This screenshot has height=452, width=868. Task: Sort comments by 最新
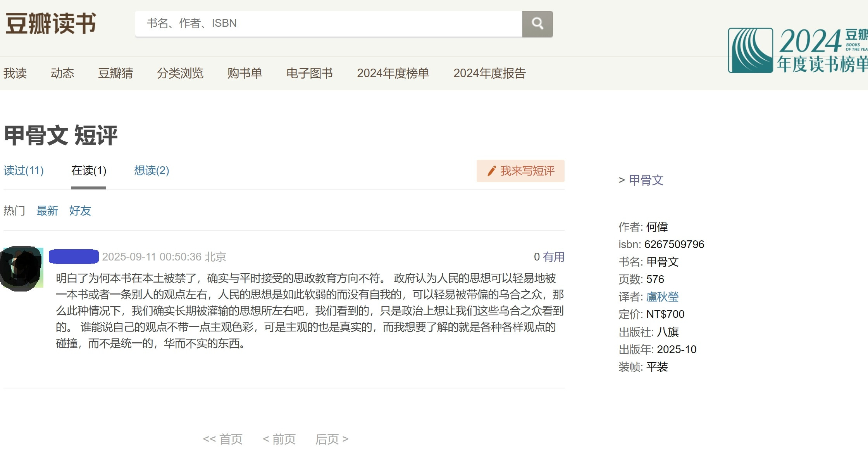pyautogui.click(x=47, y=211)
